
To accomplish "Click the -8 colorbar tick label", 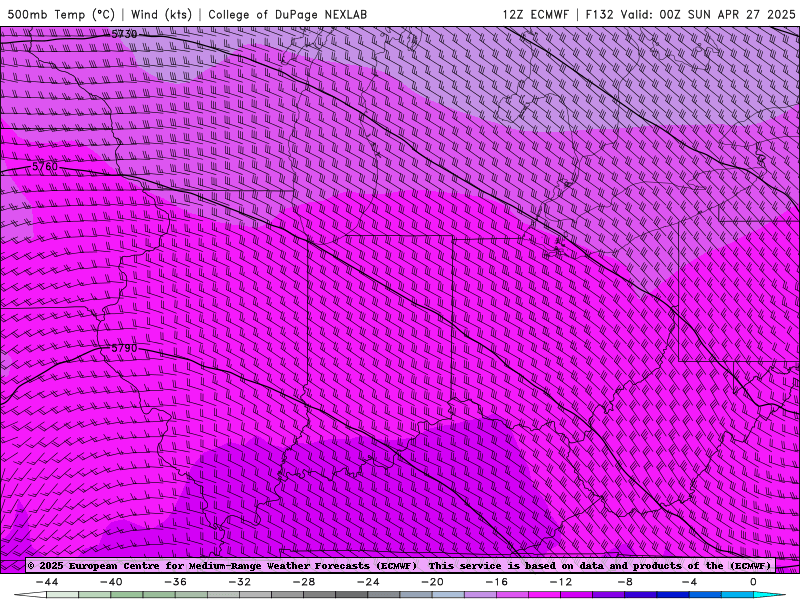I will (625, 582).
